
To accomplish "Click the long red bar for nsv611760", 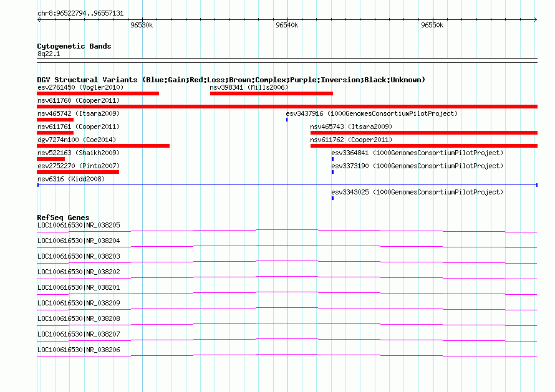I will tap(287, 107).
